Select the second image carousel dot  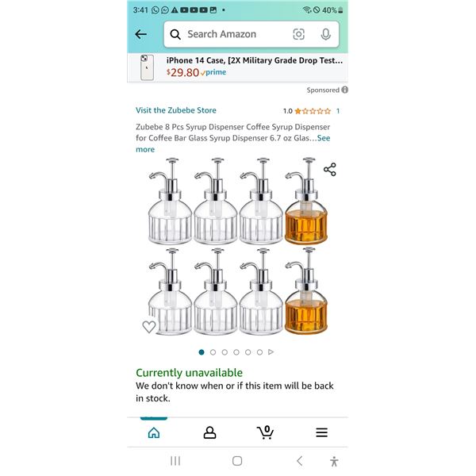pyautogui.click(x=213, y=352)
